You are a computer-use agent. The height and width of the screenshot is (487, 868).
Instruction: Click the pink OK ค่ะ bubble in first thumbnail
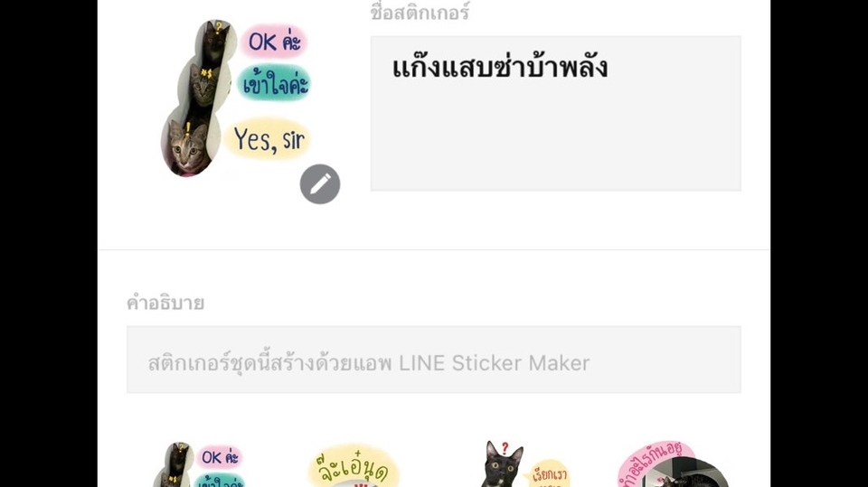coord(219,457)
